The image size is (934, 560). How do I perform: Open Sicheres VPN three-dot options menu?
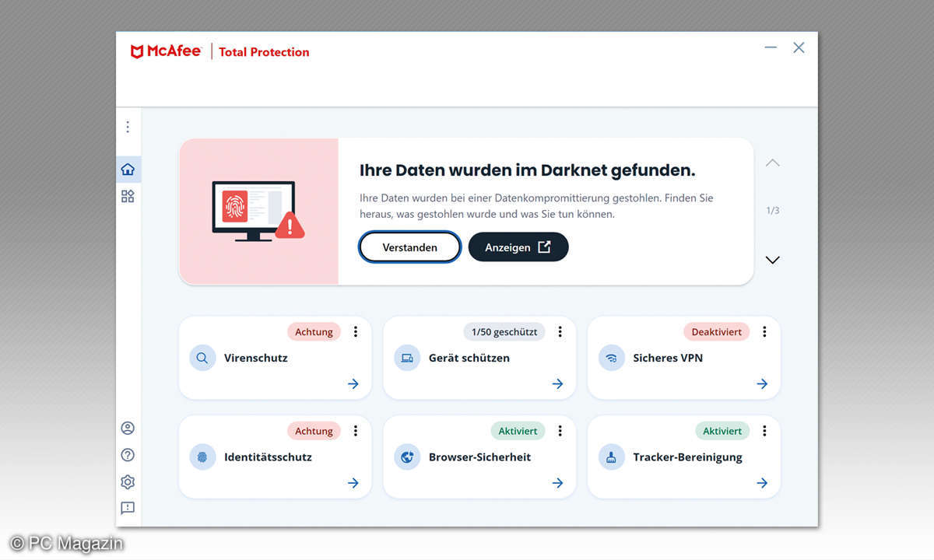click(764, 331)
